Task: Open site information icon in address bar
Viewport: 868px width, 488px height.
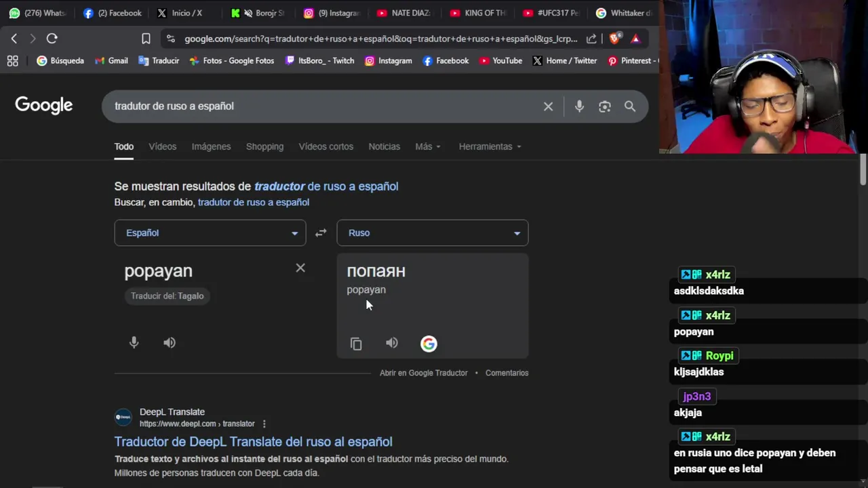Action: click(170, 39)
